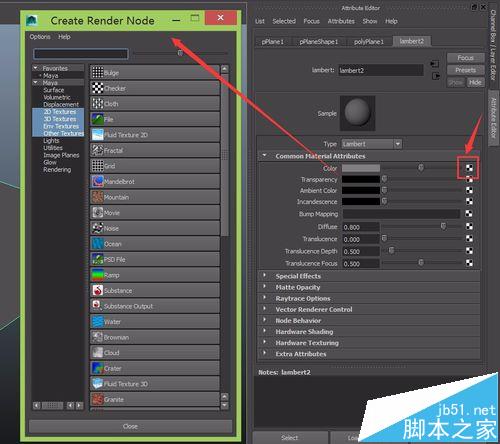Adjust the Diffuse slider handle
Viewport: 500px width, 444px height.
tap(443, 226)
